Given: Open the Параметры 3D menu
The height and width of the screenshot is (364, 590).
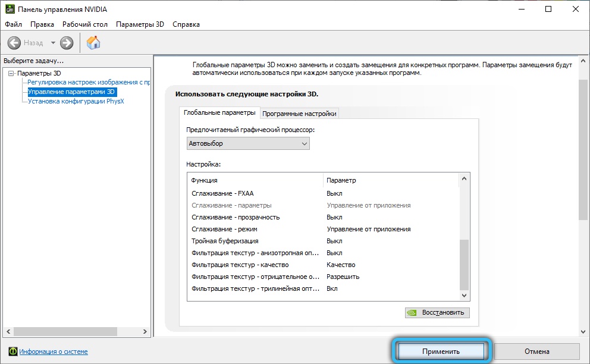Looking at the screenshot, I should coord(140,24).
